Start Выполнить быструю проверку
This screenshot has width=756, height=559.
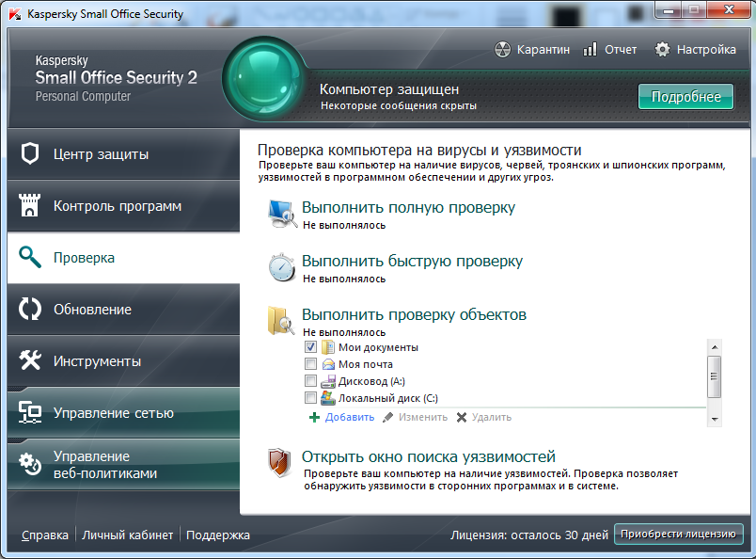pyautogui.click(x=412, y=261)
